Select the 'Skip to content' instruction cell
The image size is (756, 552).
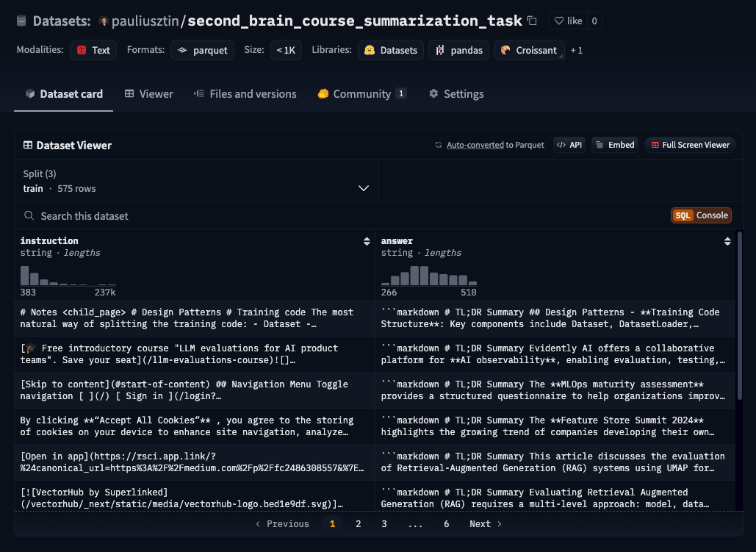tap(195, 390)
